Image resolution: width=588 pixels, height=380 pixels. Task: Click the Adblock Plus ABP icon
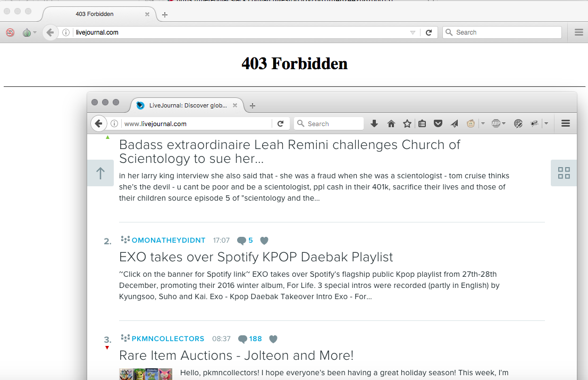tap(495, 123)
